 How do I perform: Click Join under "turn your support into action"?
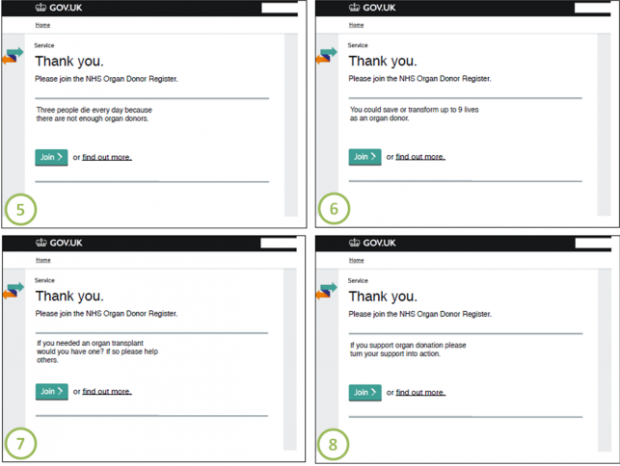point(365,392)
